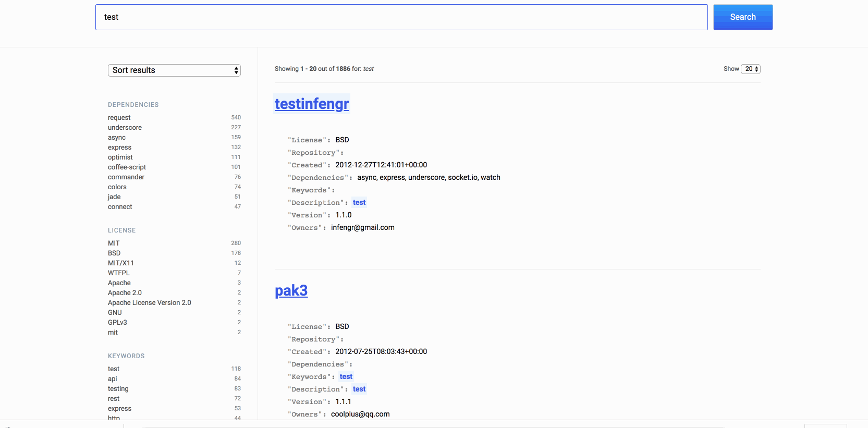Filter by Apache License Version 2.0
This screenshot has height=428, width=868.
150,303
